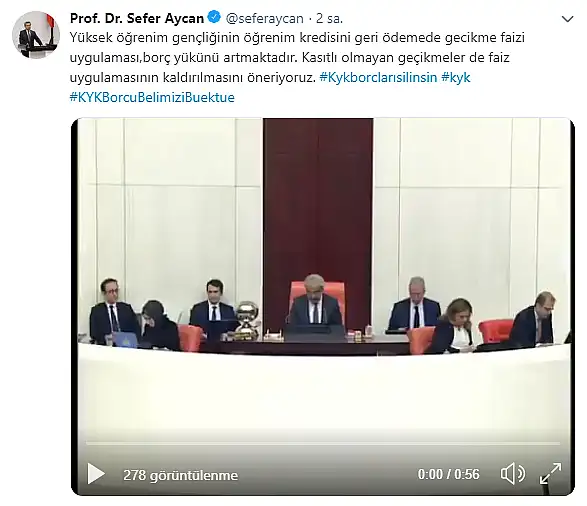Click the blue verified badge
The image size is (587, 506).
(x=214, y=17)
